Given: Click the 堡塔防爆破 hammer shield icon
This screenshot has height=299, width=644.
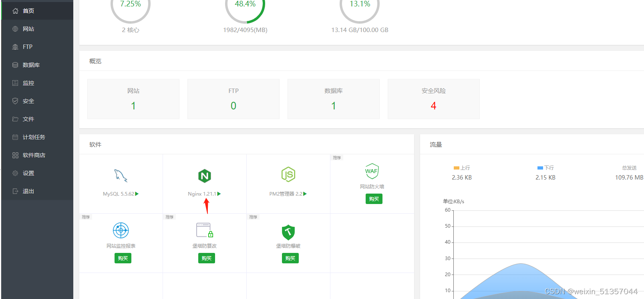Looking at the screenshot, I should coord(288,232).
